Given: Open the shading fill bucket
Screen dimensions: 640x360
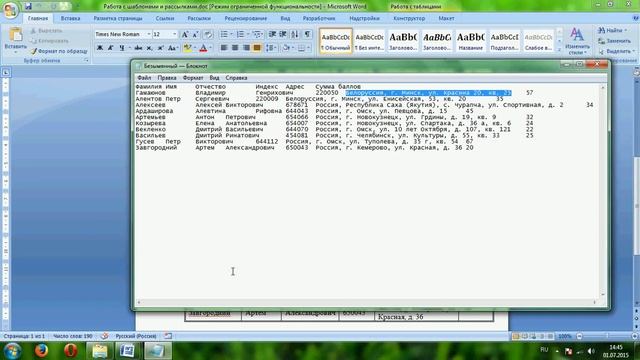Looking at the screenshot, I should click(x=286, y=48).
